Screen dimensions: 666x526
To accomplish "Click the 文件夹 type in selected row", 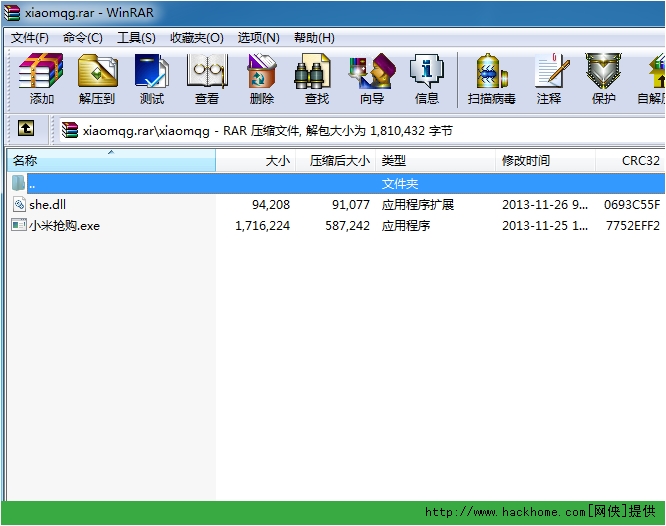I will (400, 184).
